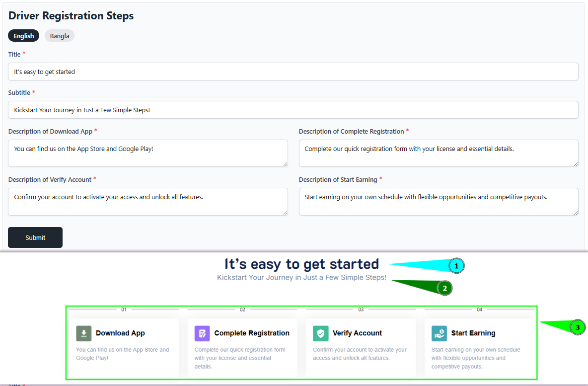Click resize handle of Verify Account textarea
The width and height of the screenshot is (588, 386).
click(286, 213)
